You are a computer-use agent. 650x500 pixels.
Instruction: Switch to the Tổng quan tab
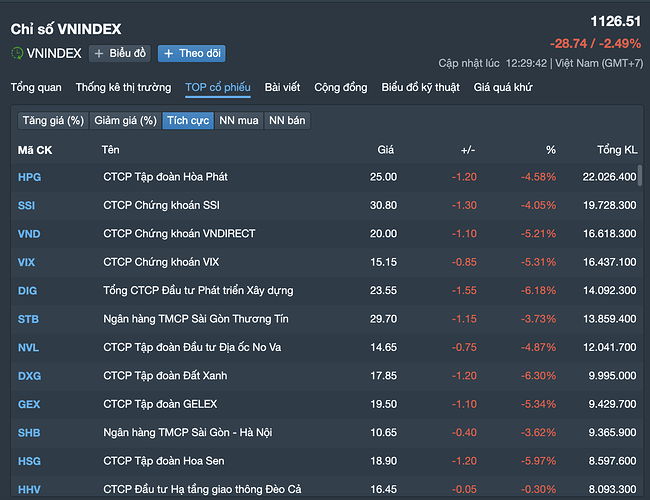[36, 87]
